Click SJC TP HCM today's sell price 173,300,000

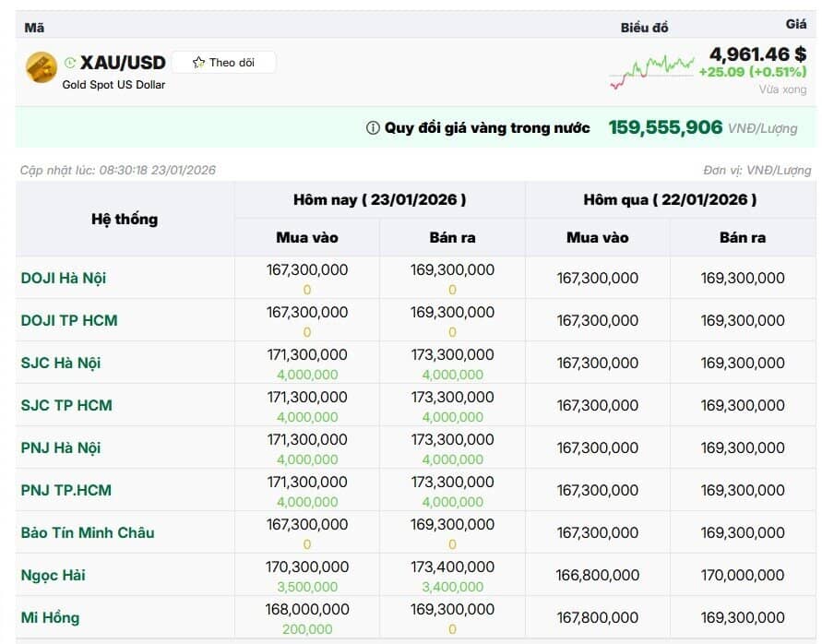(x=452, y=398)
